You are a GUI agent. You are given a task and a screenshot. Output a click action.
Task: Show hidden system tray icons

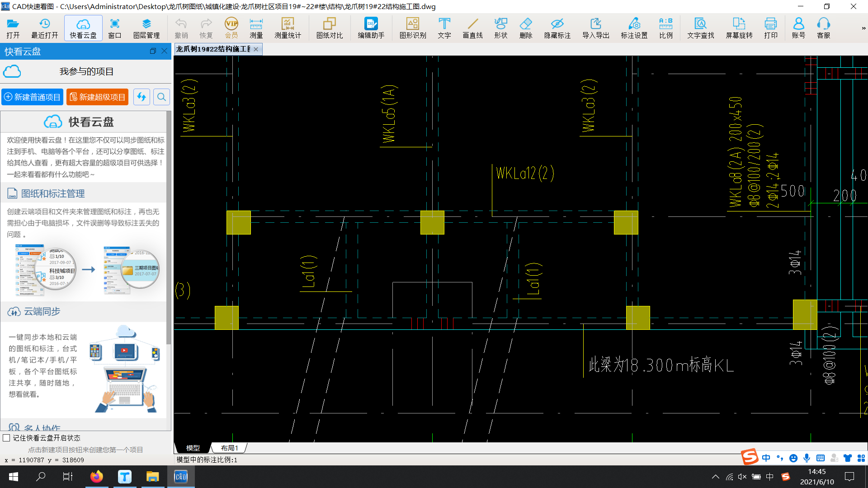tap(716, 477)
